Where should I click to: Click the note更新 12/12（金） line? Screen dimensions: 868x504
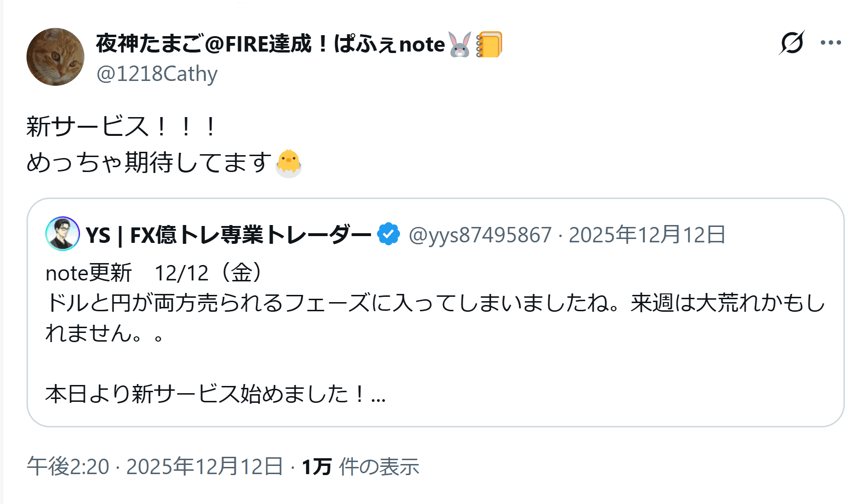154,273
